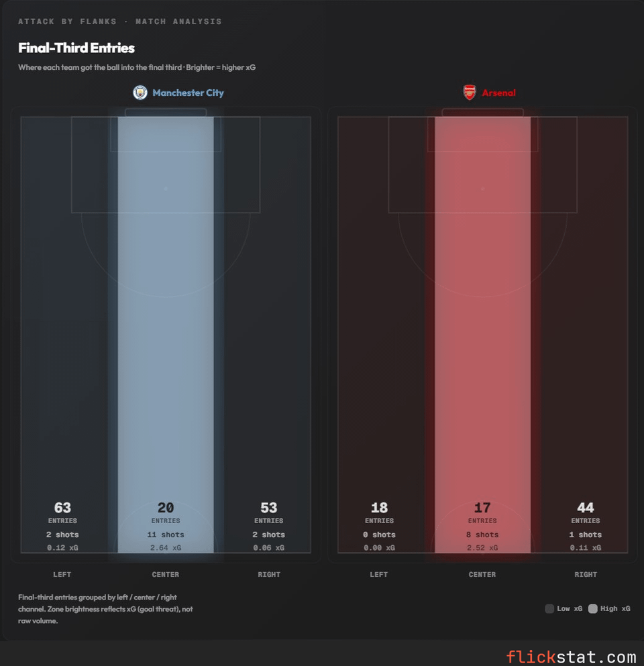The width and height of the screenshot is (644, 666).
Task: Click Arsenal's 17 entries center zone
Action: [x=482, y=335]
